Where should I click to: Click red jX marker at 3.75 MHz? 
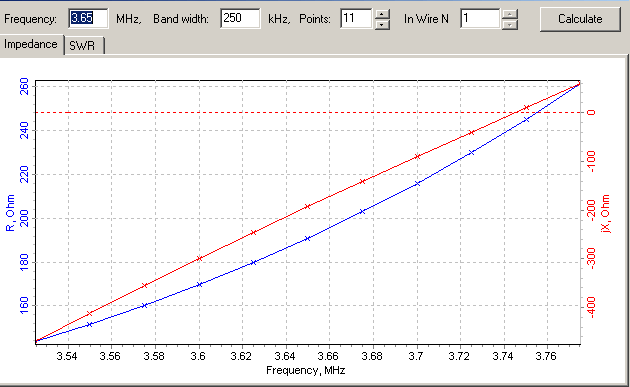click(x=526, y=108)
